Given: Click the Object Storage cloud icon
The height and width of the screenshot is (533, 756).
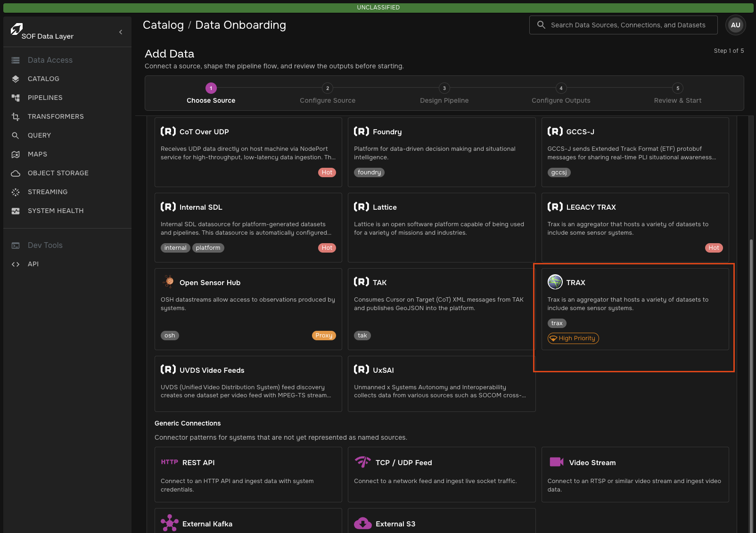Looking at the screenshot, I should (x=16, y=173).
